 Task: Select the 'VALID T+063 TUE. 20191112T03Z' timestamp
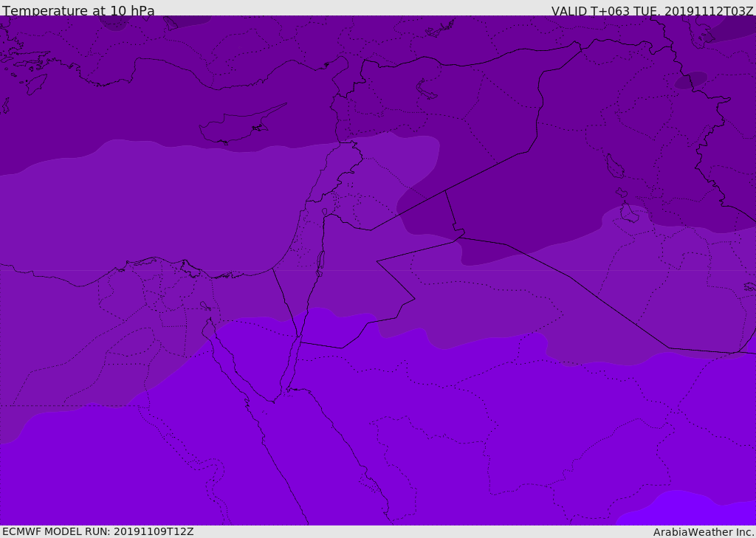click(x=653, y=10)
